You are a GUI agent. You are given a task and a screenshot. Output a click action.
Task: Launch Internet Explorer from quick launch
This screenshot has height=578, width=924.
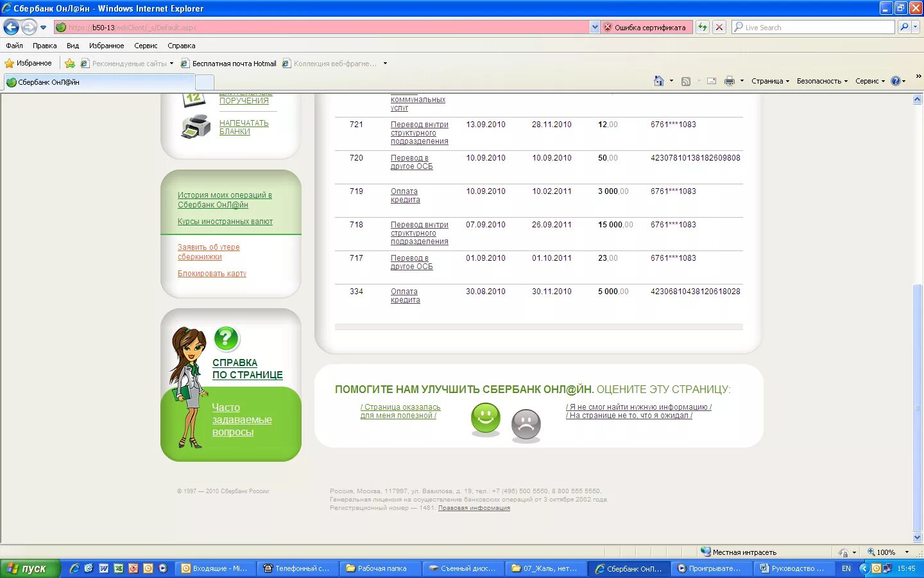74,568
